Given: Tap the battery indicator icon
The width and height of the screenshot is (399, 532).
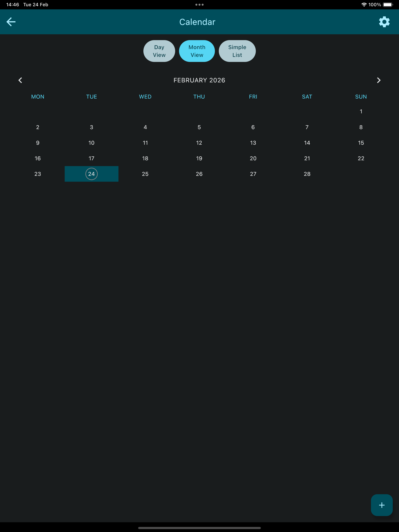Looking at the screenshot, I should [x=388, y=4].
